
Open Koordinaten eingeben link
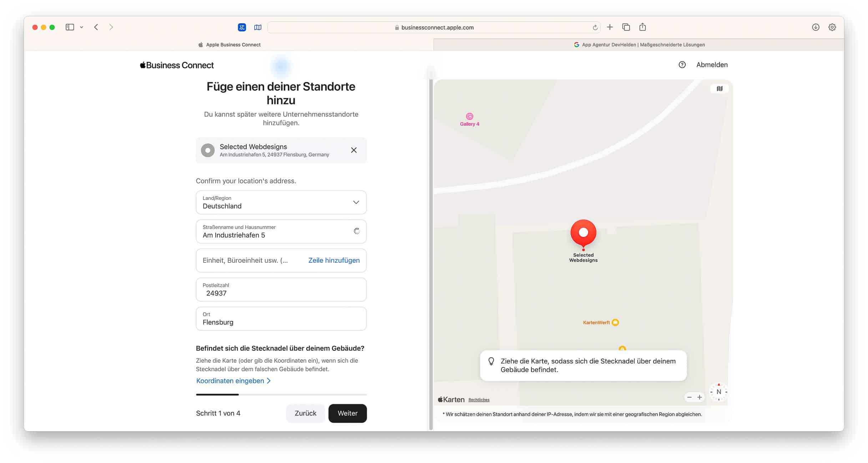coord(233,381)
